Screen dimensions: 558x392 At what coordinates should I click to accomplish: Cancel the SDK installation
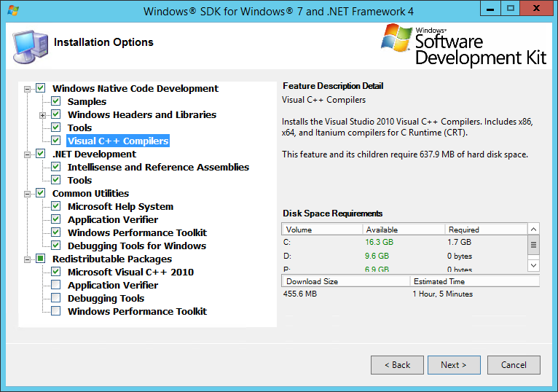pyautogui.click(x=514, y=365)
